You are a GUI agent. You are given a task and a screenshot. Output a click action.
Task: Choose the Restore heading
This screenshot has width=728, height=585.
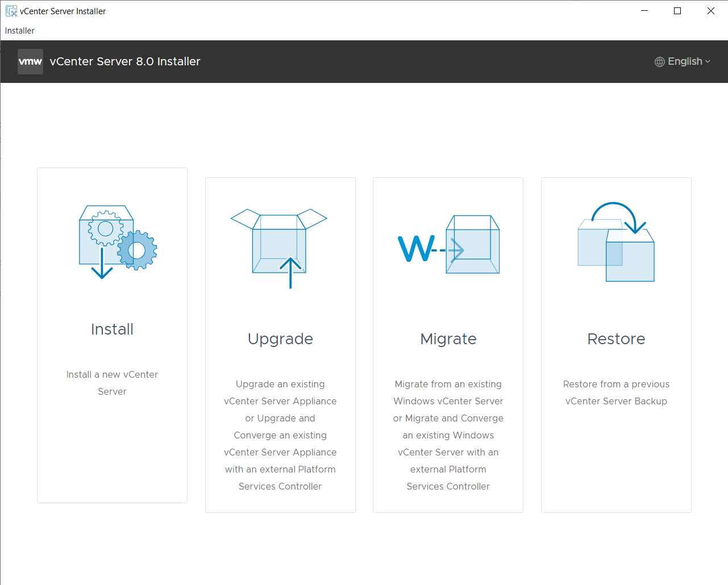pyautogui.click(x=616, y=339)
